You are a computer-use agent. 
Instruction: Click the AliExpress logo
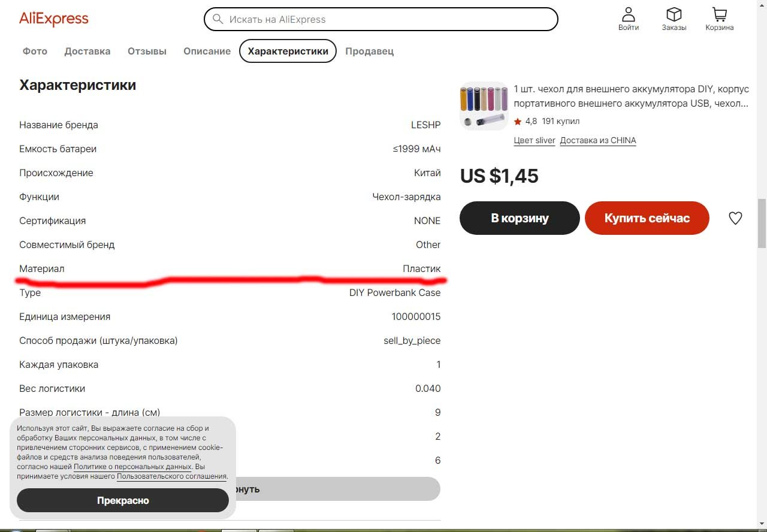[x=54, y=19]
